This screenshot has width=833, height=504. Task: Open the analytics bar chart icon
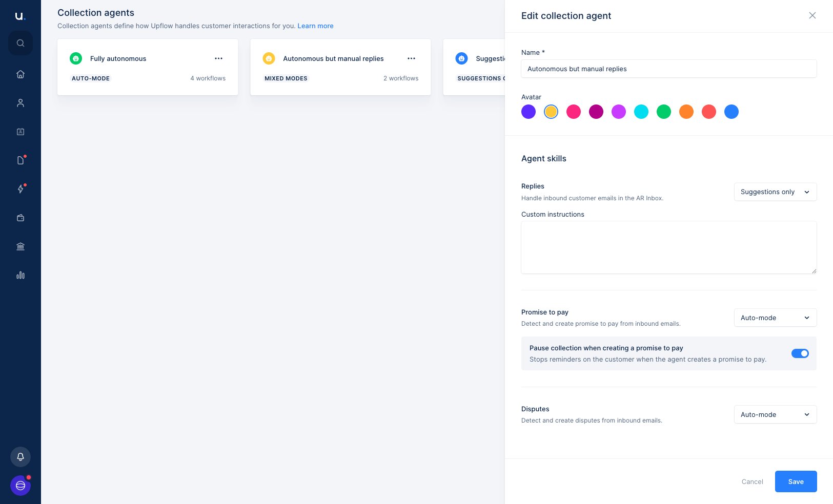click(x=21, y=275)
